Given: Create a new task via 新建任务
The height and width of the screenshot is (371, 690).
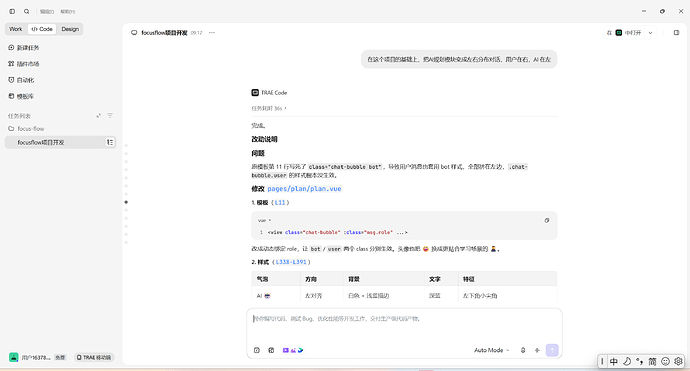Looking at the screenshot, I should (24, 48).
